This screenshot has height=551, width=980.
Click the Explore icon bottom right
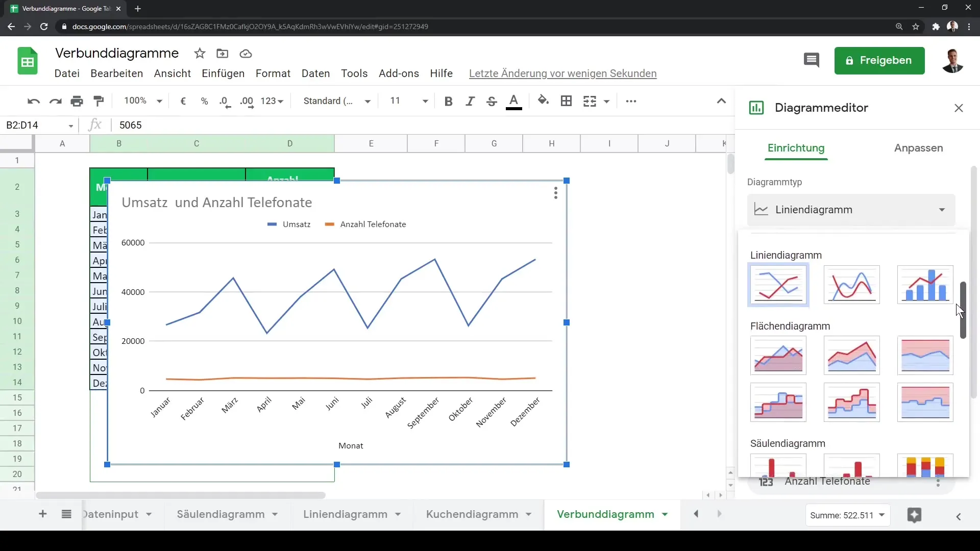[x=914, y=515]
